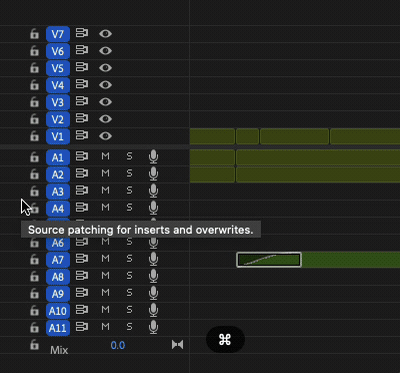Toggle track targeting for A11
400x373 pixels.
tap(58, 328)
